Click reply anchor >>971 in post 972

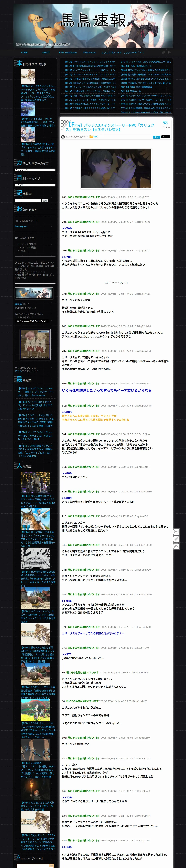[66, 654]
